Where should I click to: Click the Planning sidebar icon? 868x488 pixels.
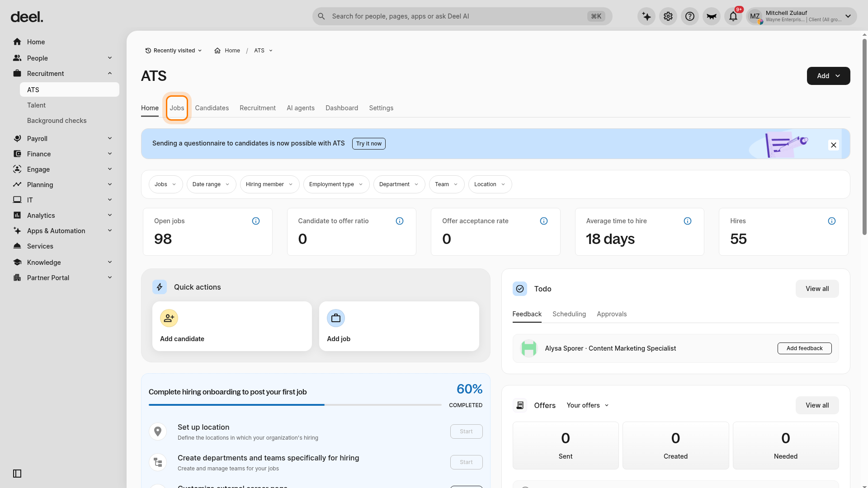[x=17, y=185]
